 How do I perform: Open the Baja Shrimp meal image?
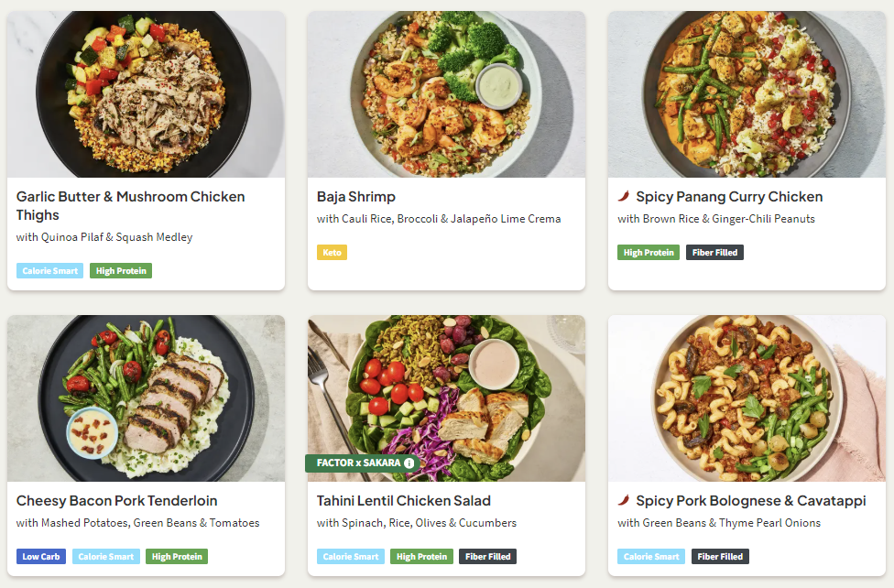click(446, 94)
